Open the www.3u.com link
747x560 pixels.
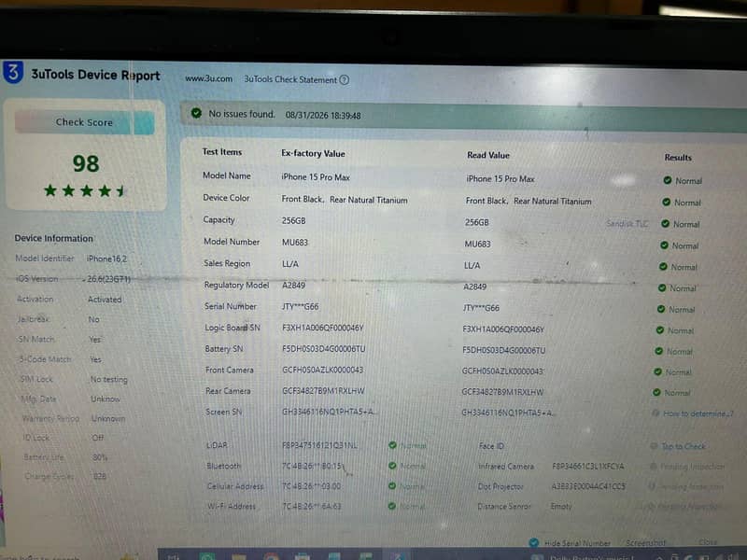[208, 78]
